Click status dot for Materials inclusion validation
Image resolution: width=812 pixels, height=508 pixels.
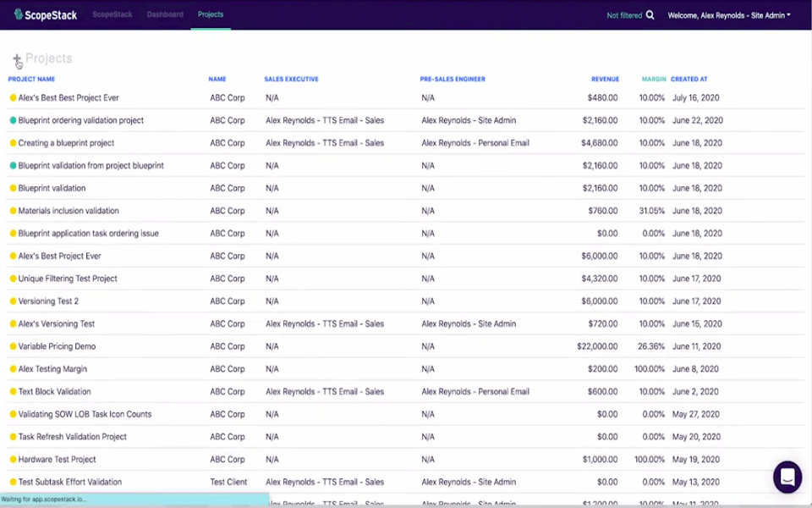(13, 211)
